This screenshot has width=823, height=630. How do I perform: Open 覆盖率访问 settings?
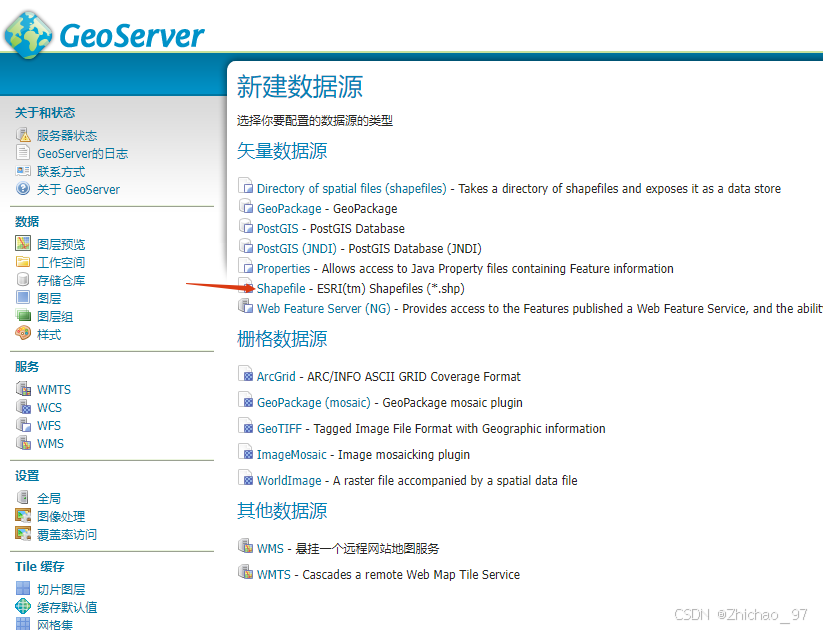tap(67, 534)
